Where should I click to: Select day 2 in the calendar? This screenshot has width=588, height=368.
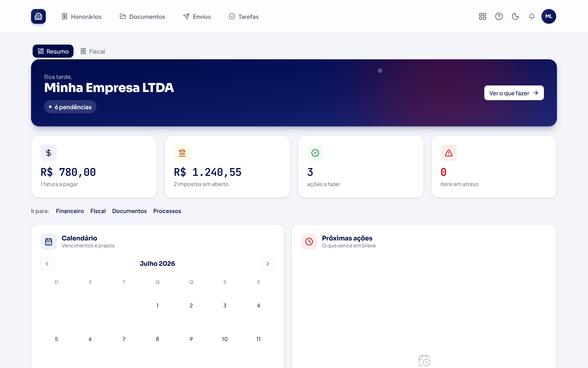[x=191, y=305]
